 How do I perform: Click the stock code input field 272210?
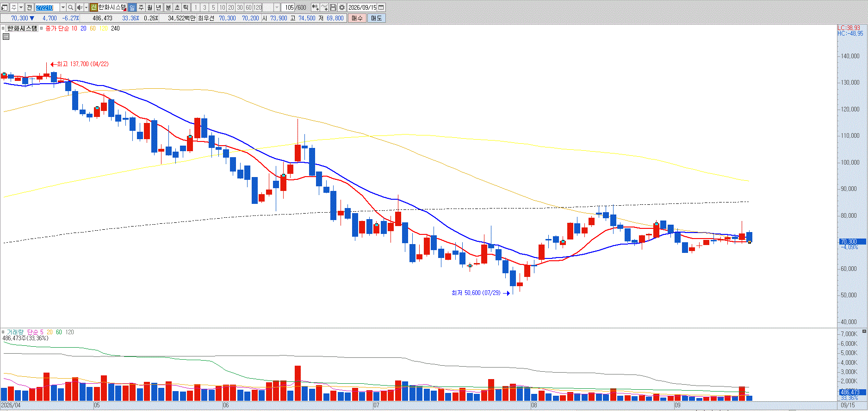(x=47, y=7)
